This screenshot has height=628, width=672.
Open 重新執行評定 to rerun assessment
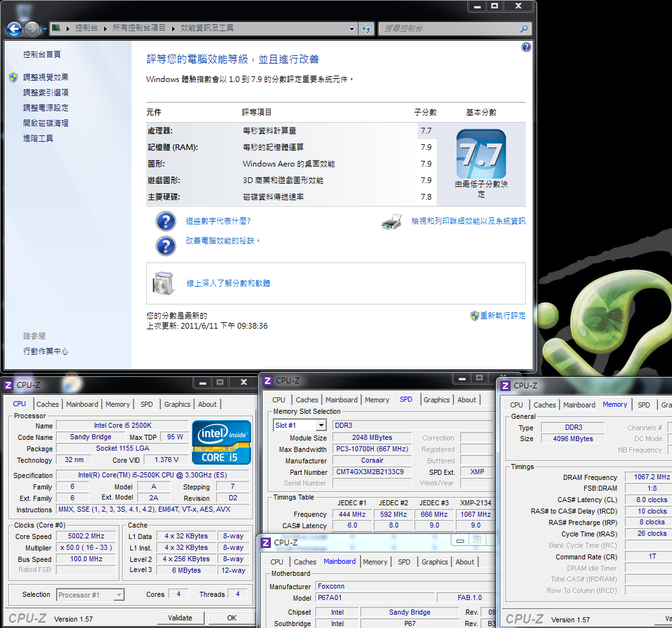click(x=503, y=316)
